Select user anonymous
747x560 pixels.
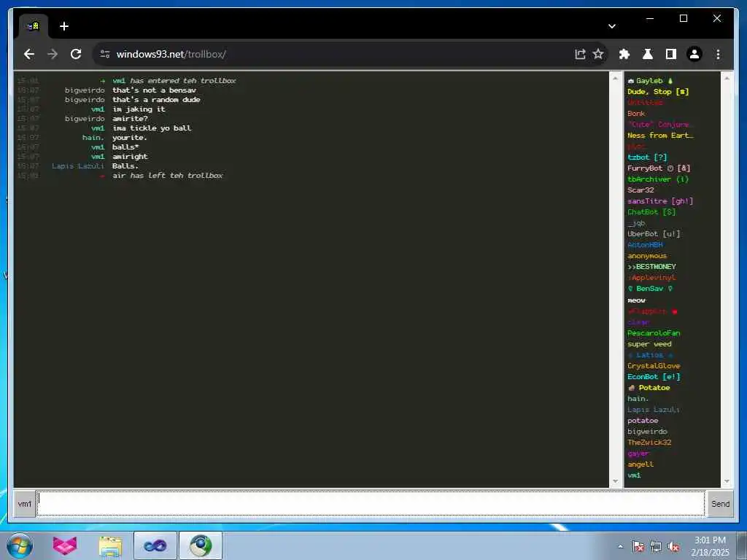coord(647,256)
